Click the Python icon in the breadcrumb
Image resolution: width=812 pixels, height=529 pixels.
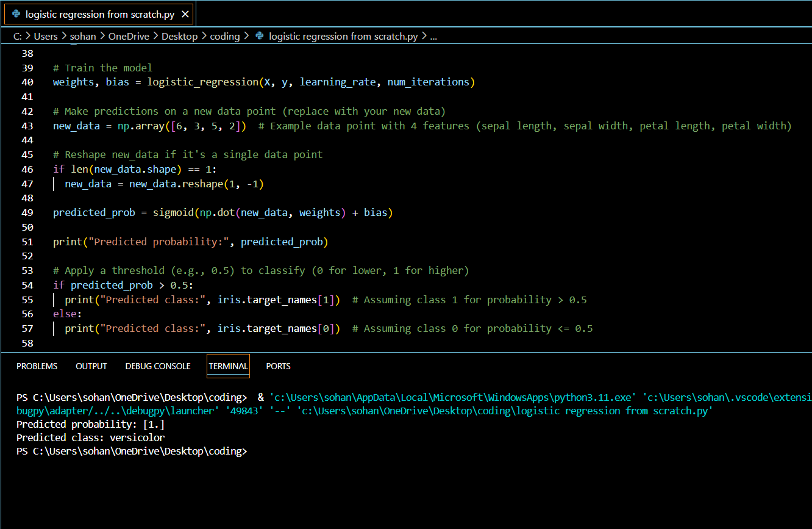click(260, 36)
